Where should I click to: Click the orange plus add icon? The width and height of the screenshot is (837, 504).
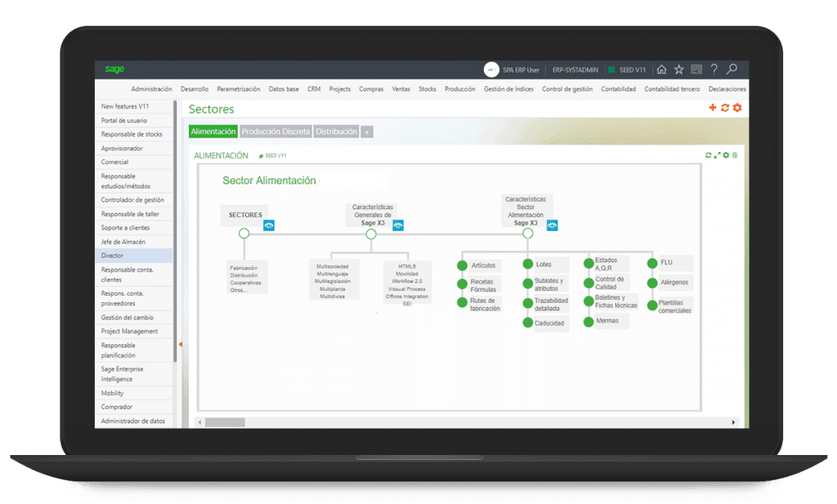pos(713,108)
